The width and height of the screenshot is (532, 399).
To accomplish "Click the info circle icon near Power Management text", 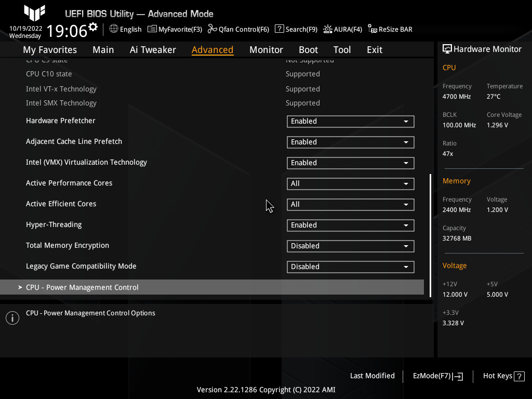I will 12,317.
